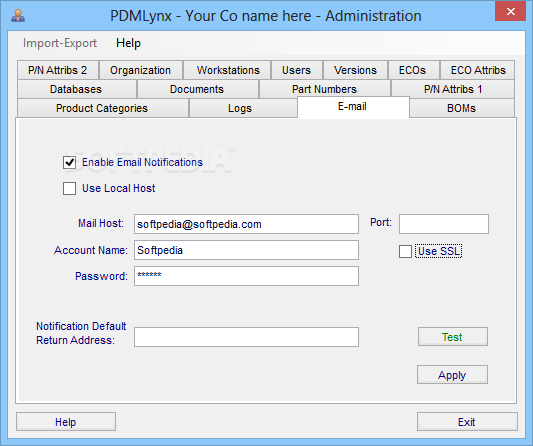
Task: Select the E-mail tab
Action: pos(353,107)
